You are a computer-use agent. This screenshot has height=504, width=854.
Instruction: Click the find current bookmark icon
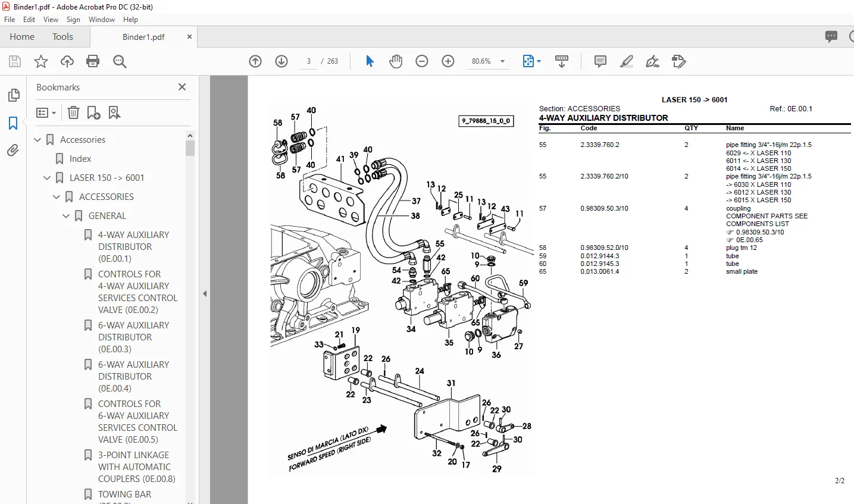pos(114,112)
